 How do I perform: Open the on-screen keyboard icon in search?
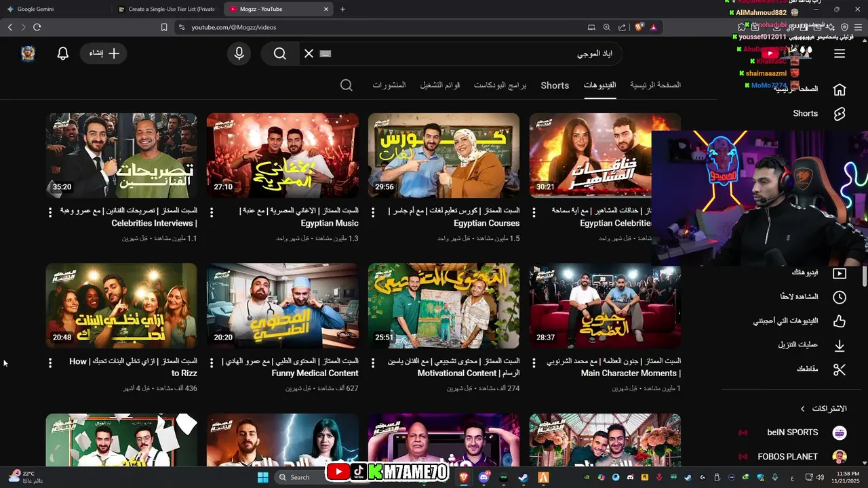tap(325, 54)
